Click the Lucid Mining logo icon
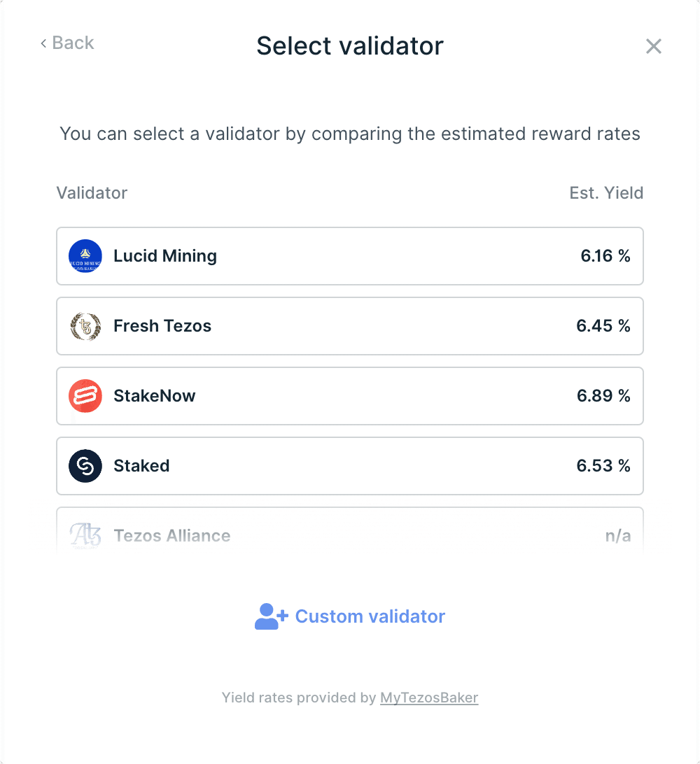 click(x=85, y=256)
